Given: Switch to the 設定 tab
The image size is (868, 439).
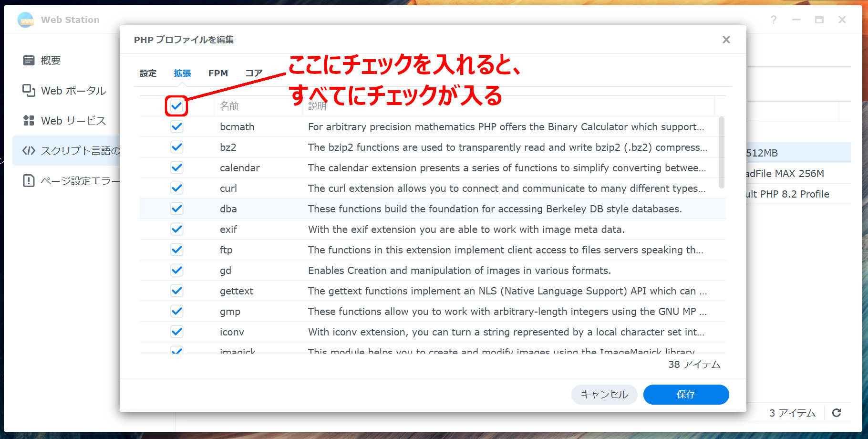Looking at the screenshot, I should (148, 73).
